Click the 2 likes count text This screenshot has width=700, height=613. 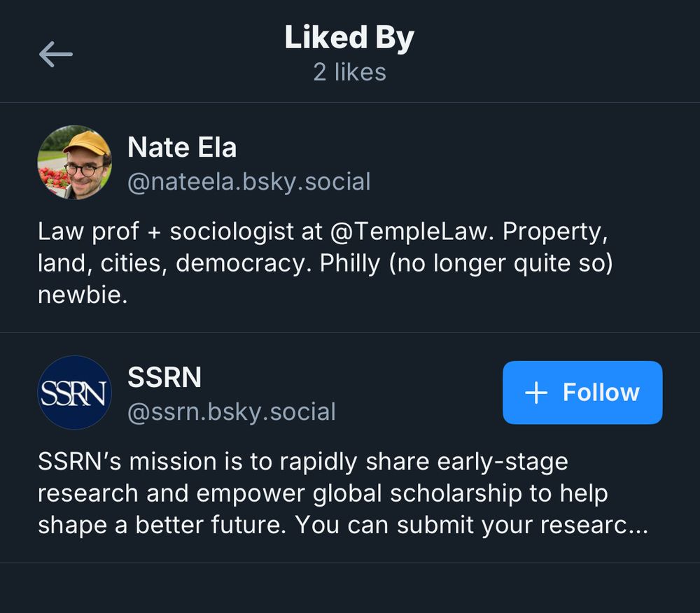pos(349,71)
